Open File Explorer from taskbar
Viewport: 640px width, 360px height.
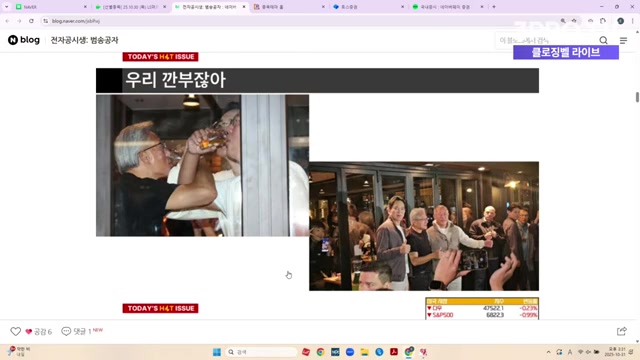point(364,352)
